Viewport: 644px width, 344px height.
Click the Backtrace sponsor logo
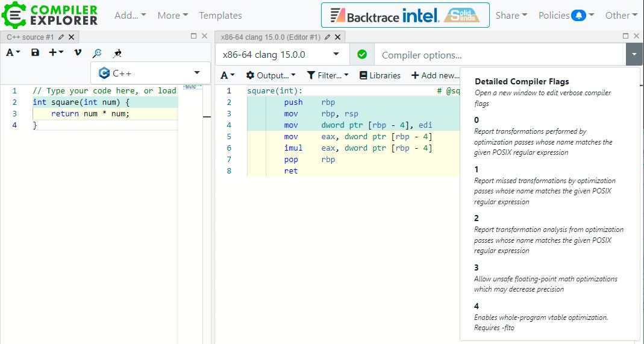pyautogui.click(x=364, y=16)
